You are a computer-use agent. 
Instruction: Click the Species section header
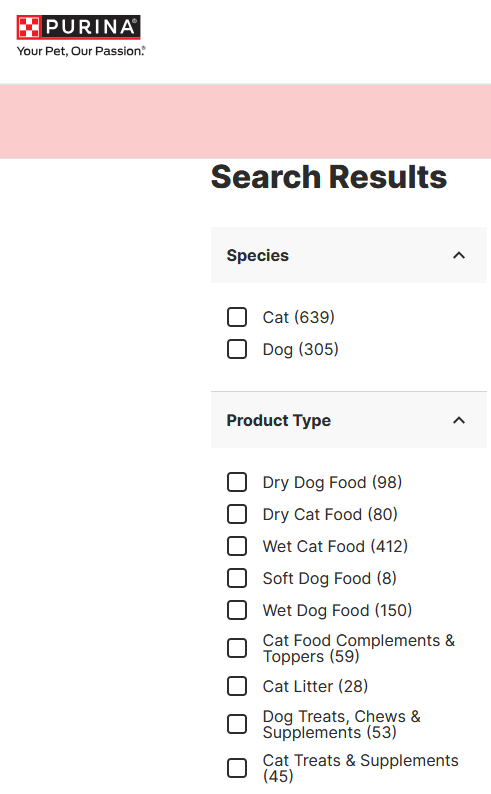[x=349, y=255]
